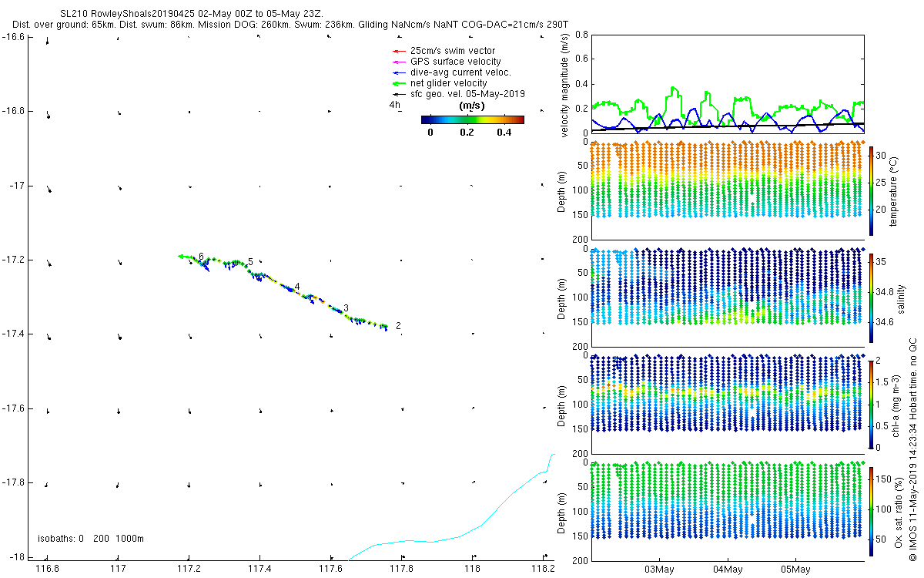The image size is (924, 578).
Task: Click the '03May' date tick label
Action: click(660, 570)
